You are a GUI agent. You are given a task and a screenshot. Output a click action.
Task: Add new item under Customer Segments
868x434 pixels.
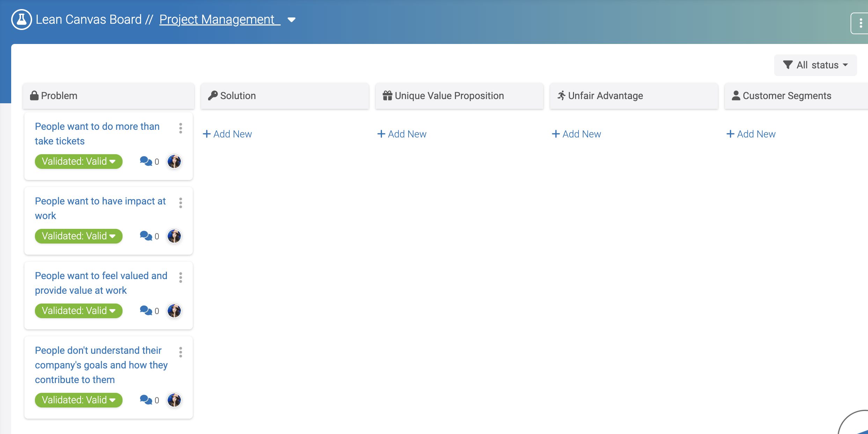pos(751,134)
